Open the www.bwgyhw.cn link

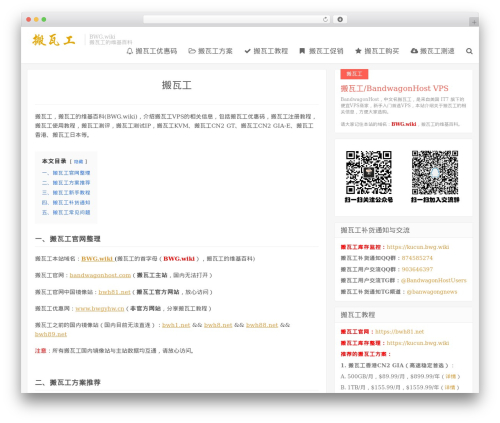[x=100, y=309]
